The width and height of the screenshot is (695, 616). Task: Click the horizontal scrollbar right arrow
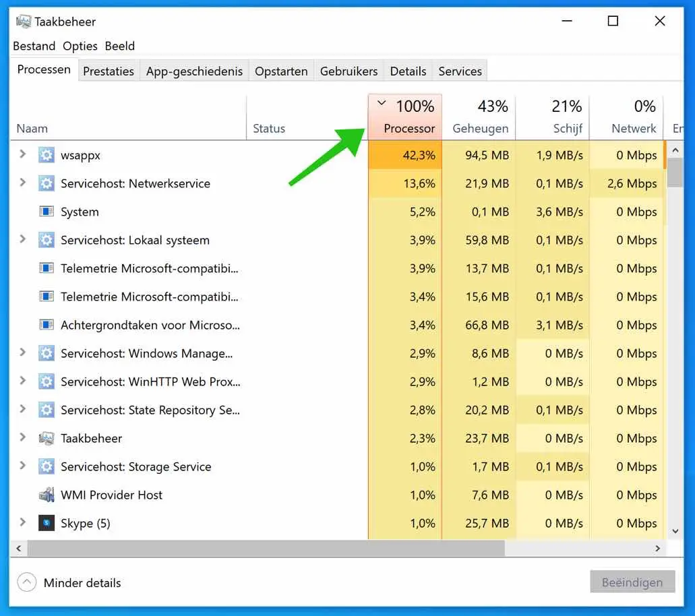point(657,548)
